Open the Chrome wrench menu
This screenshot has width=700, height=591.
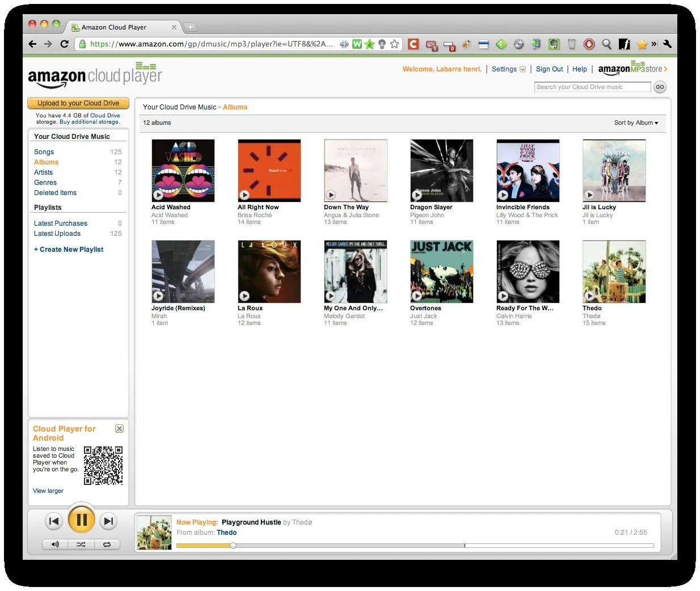(667, 44)
